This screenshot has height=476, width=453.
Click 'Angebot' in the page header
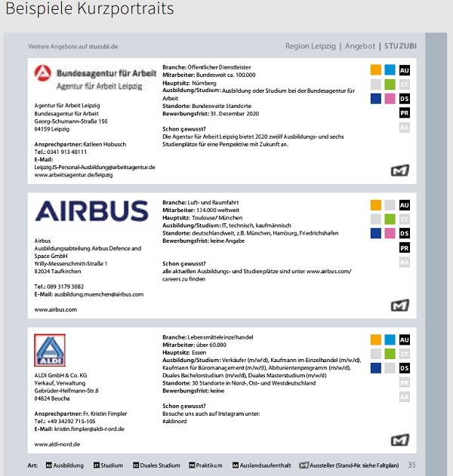click(360, 46)
